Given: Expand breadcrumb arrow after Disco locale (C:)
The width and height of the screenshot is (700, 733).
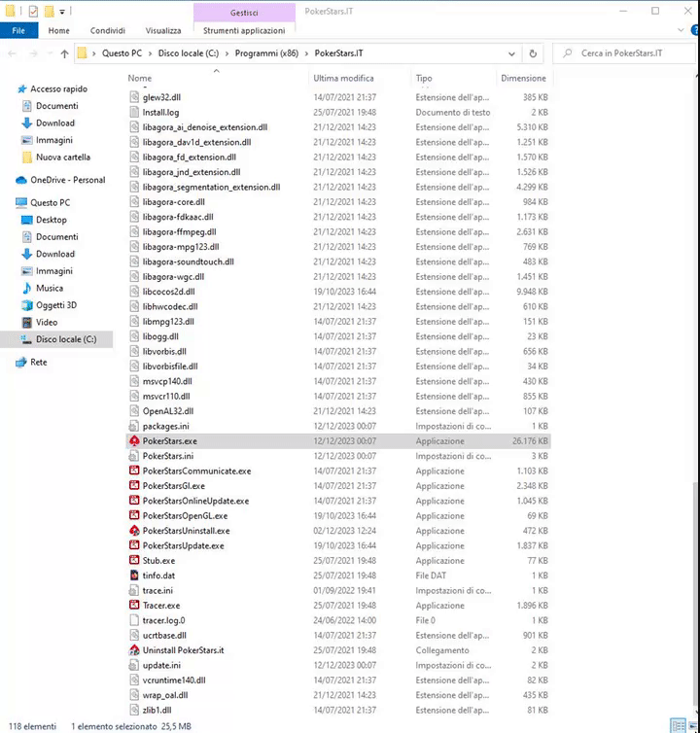Looking at the screenshot, I should (x=227, y=53).
